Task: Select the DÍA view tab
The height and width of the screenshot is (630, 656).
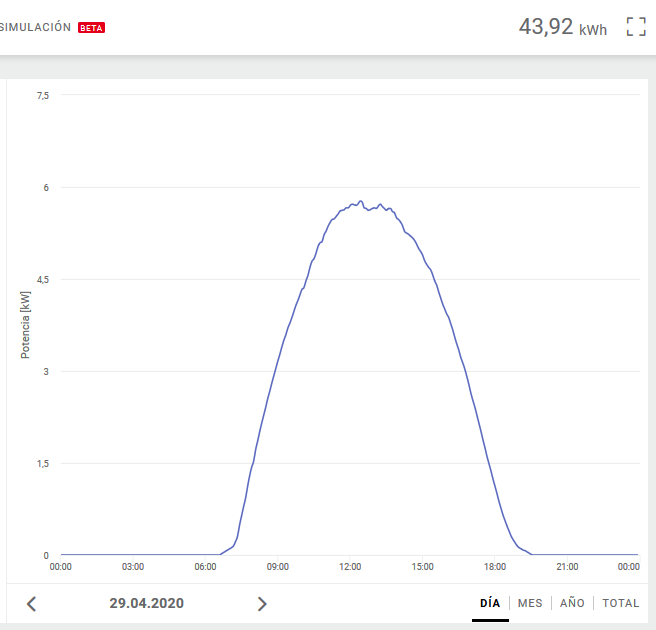Action: coord(490,603)
